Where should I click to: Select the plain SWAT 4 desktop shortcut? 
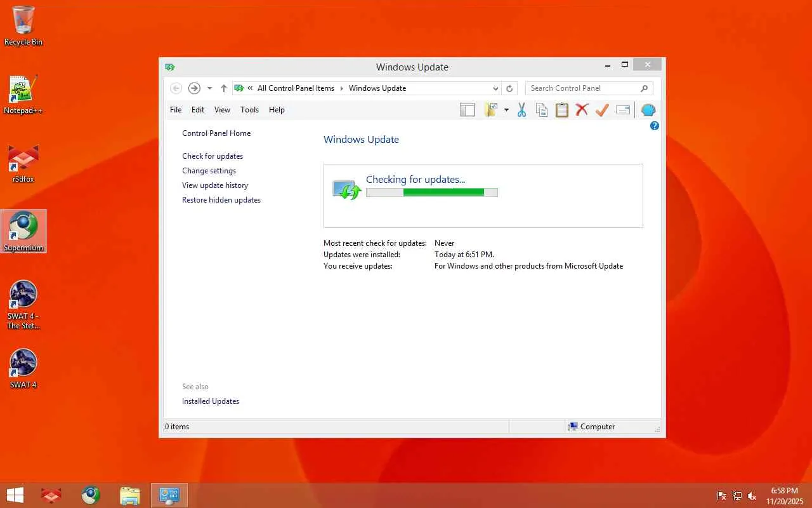tap(23, 369)
